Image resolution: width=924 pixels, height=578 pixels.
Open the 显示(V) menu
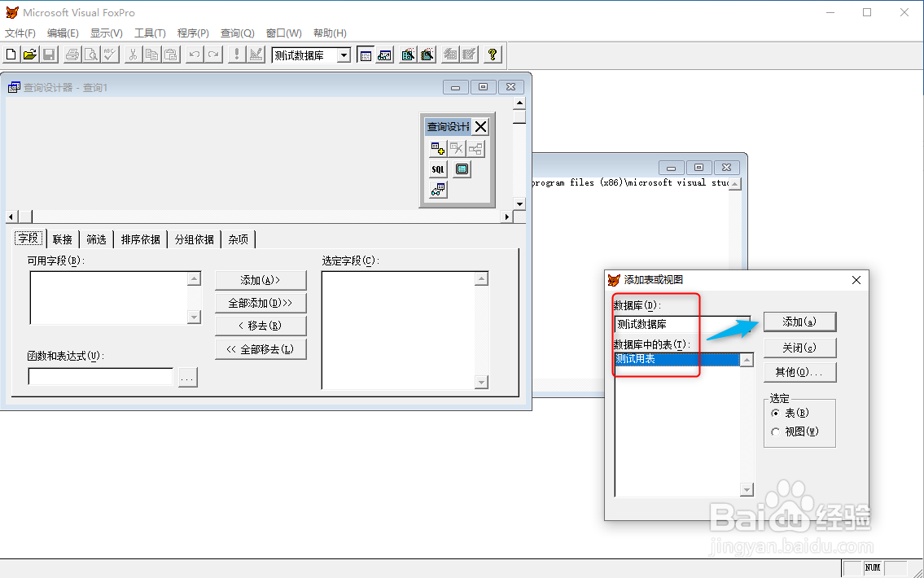tap(106, 33)
